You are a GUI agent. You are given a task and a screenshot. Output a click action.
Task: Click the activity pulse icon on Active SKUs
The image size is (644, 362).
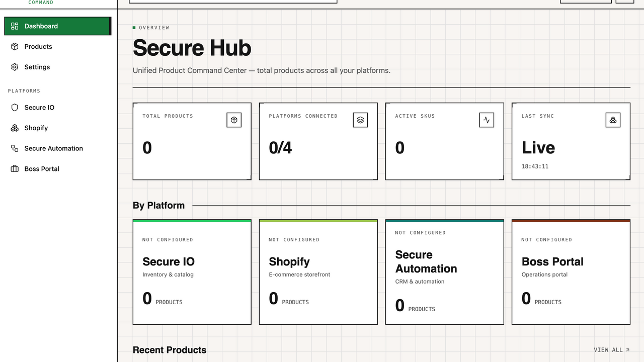point(487,120)
